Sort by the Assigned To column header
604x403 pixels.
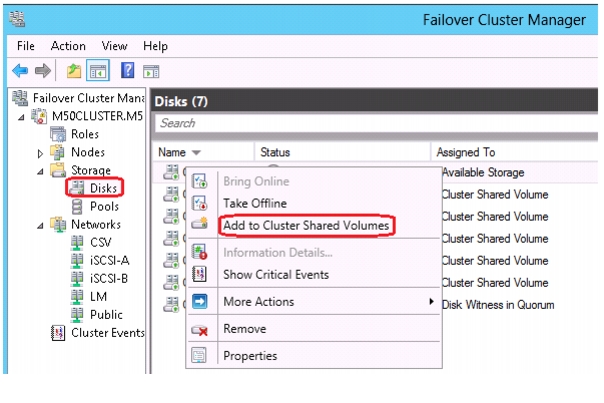tap(466, 152)
